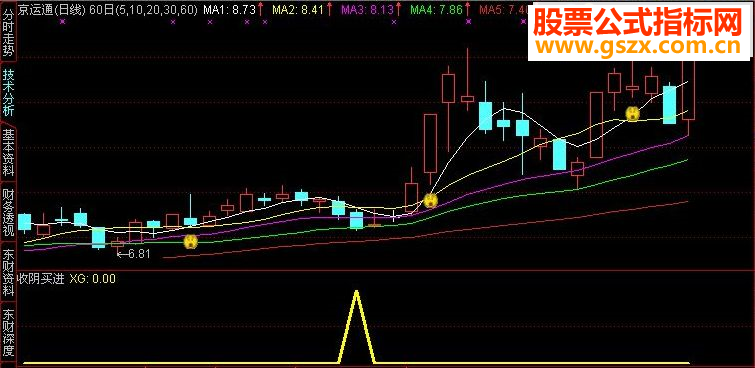The height and width of the screenshot is (368, 755).
Task: Open the 分时走势 side tab
Action: pos(8,31)
